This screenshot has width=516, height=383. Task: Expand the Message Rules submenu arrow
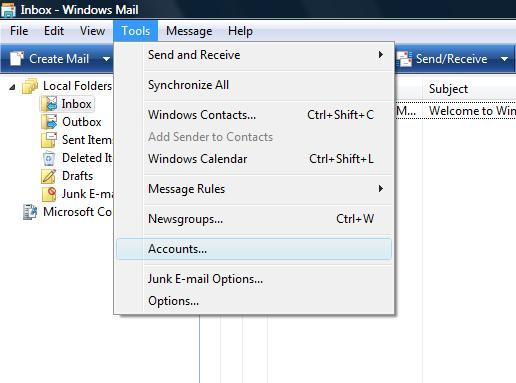pos(380,189)
